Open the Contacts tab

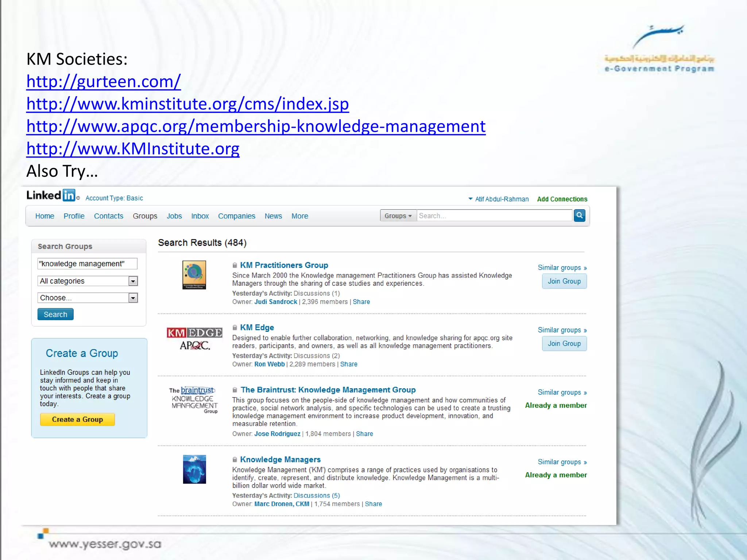pos(109,216)
